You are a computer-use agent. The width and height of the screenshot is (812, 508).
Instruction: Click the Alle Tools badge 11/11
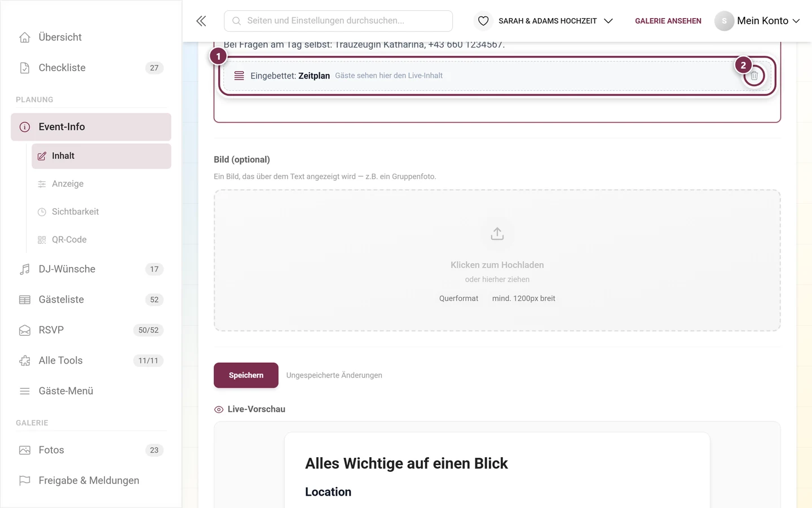click(148, 361)
